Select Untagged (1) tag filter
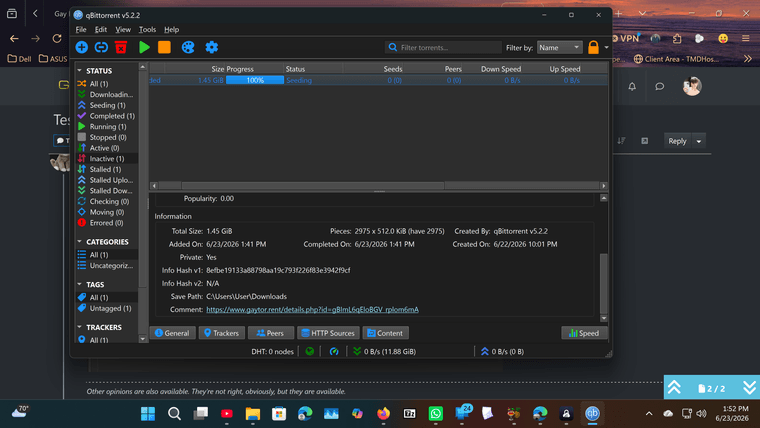 click(x=107, y=308)
